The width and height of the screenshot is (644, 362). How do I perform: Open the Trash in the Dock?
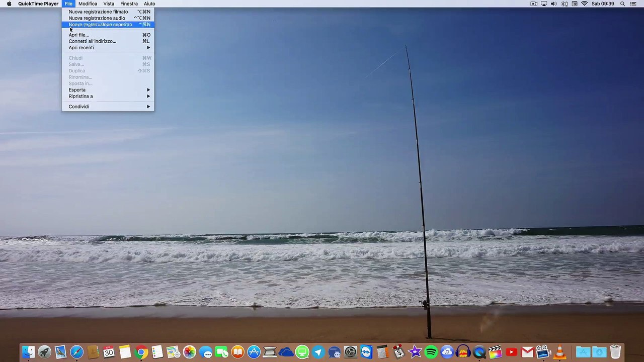(x=615, y=352)
